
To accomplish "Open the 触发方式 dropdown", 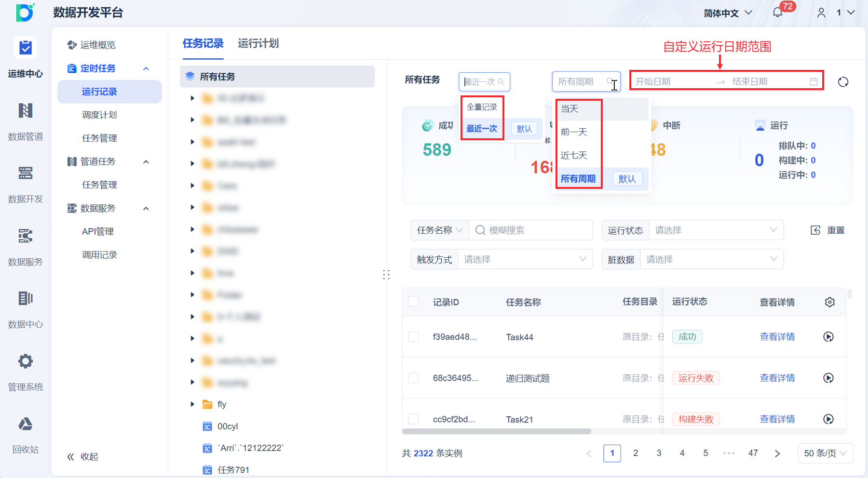I will click(525, 259).
